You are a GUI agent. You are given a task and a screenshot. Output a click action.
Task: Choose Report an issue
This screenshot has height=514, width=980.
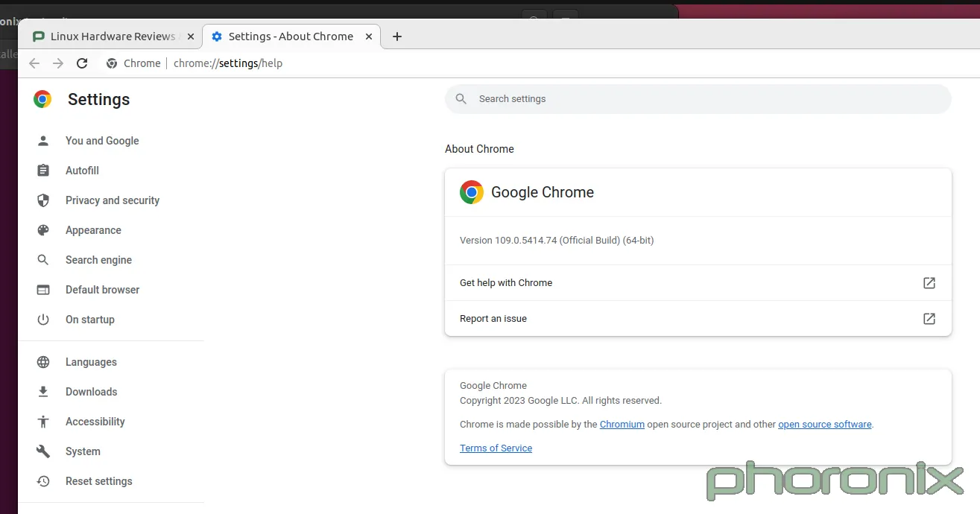pos(698,319)
